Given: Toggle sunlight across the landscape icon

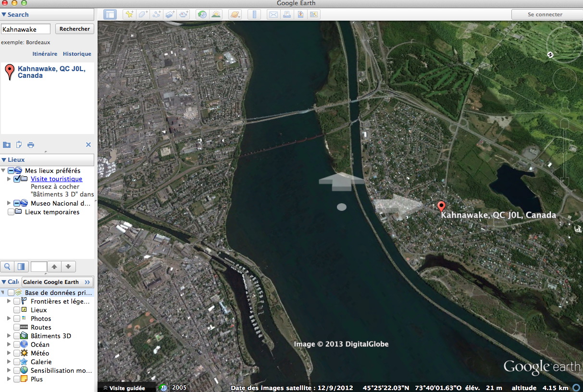Looking at the screenshot, I should point(216,14).
